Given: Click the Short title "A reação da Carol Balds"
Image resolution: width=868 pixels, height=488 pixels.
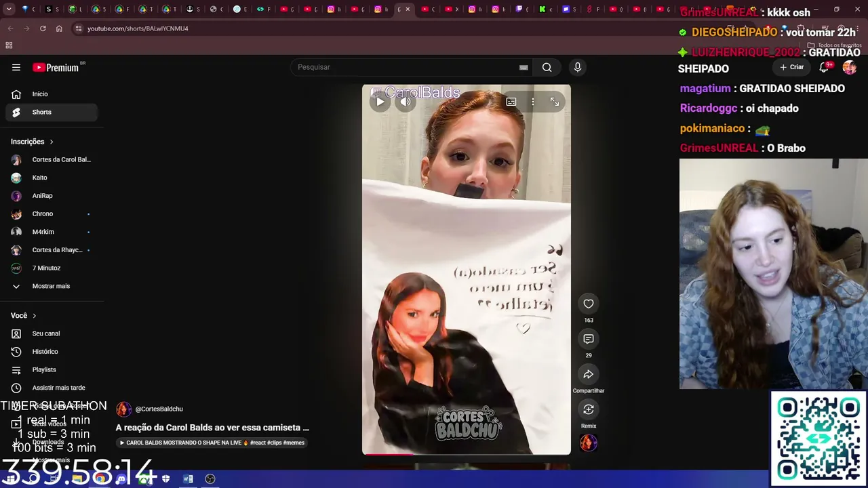Looking at the screenshot, I should click(x=212, y=428).
